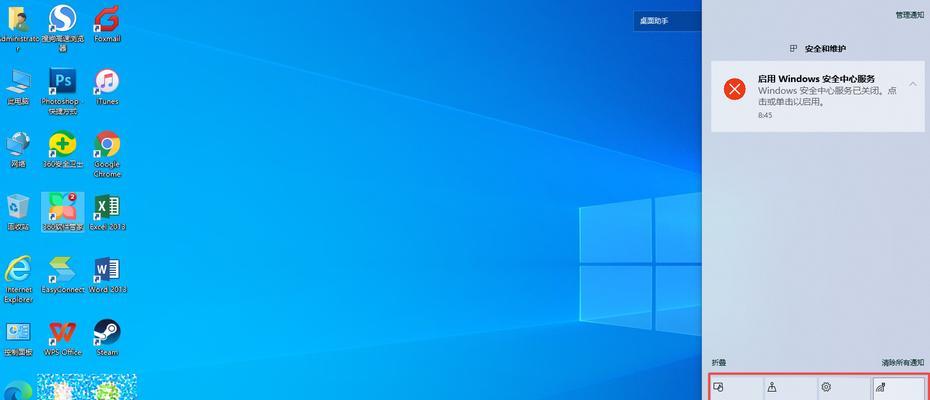Click the 管理通知 link
The width and height of the screenshot is (930, 400).
[909, 15]
